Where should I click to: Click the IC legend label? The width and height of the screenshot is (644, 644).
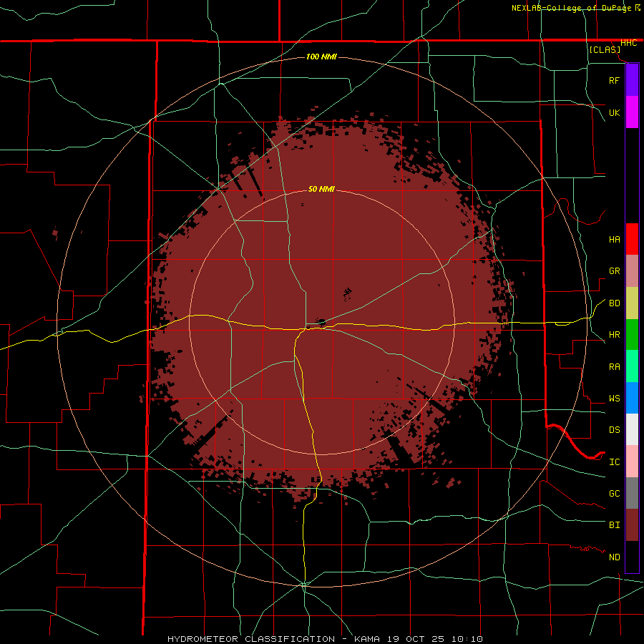(614, 462)
